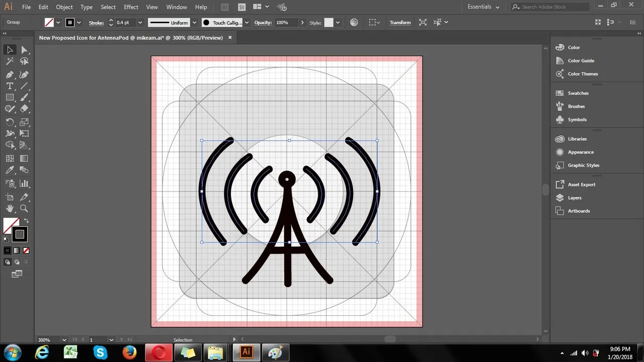The width and height of the screenshot is (644, 362).
Task: Select the Zoom tool
Action: click(24, 208)
